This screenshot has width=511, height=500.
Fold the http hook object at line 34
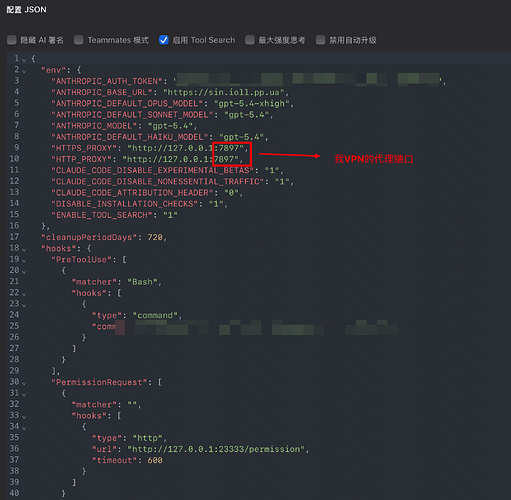24,428
